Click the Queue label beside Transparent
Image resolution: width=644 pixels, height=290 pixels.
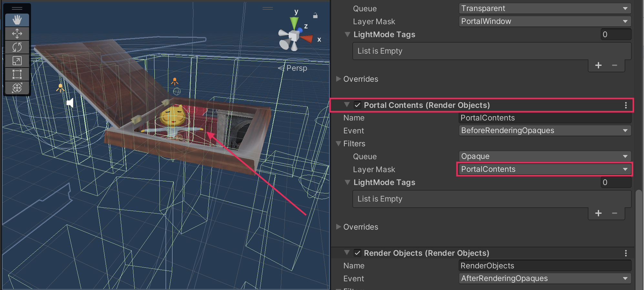[x=365, y=9]
